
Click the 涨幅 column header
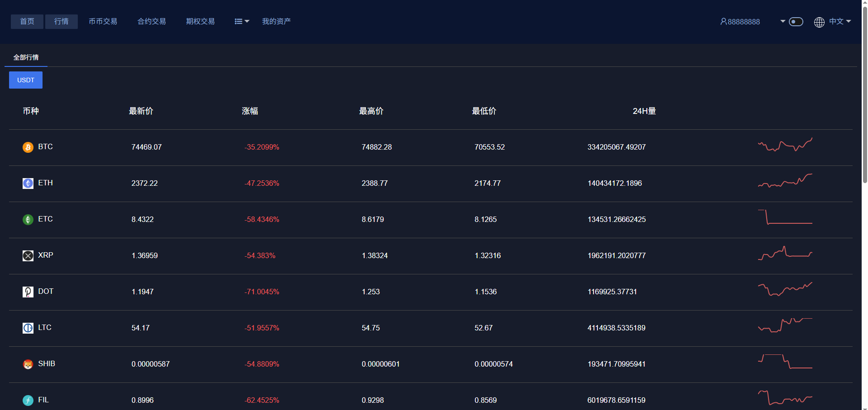click(250, 111)
